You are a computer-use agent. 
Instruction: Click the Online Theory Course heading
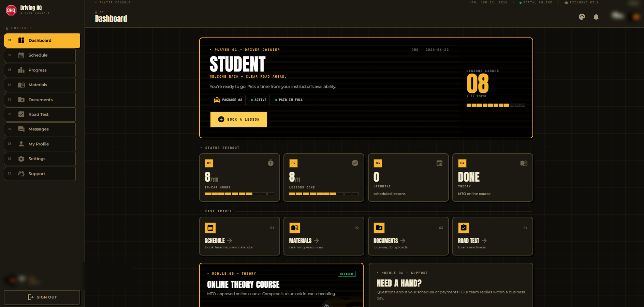point(243,285)
